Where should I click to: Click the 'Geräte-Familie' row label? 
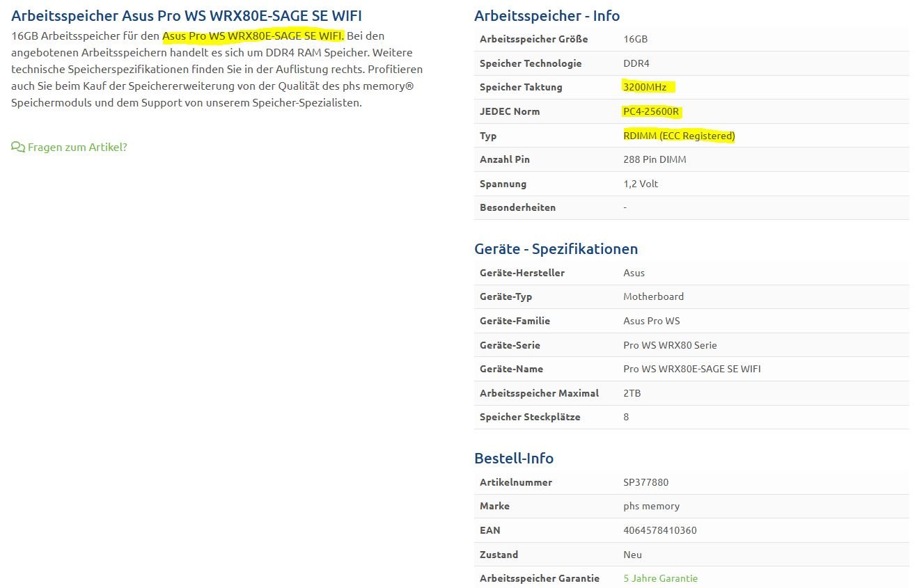(515, 321)
